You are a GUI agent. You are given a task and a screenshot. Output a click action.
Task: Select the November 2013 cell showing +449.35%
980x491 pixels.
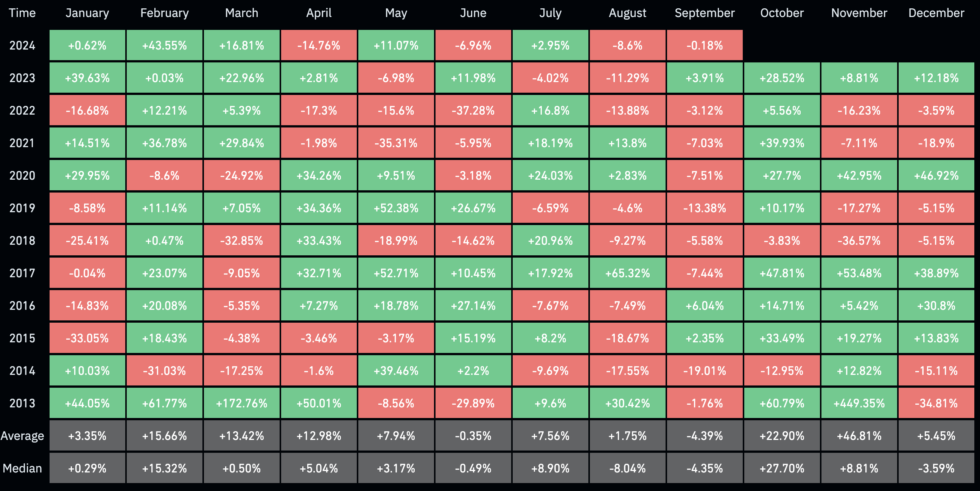pyautogui.click(x=859, y=403)
